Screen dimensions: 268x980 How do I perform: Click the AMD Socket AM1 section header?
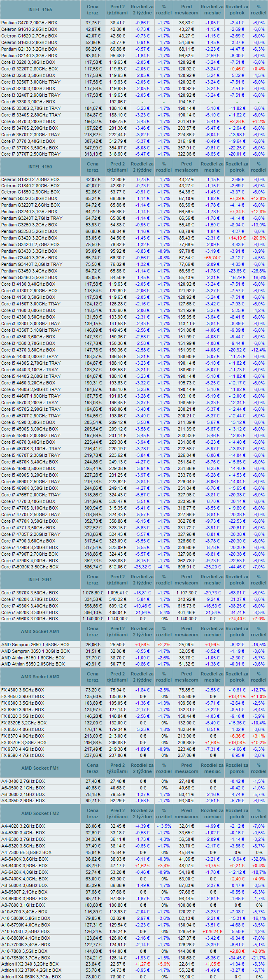tap(40, 631)
